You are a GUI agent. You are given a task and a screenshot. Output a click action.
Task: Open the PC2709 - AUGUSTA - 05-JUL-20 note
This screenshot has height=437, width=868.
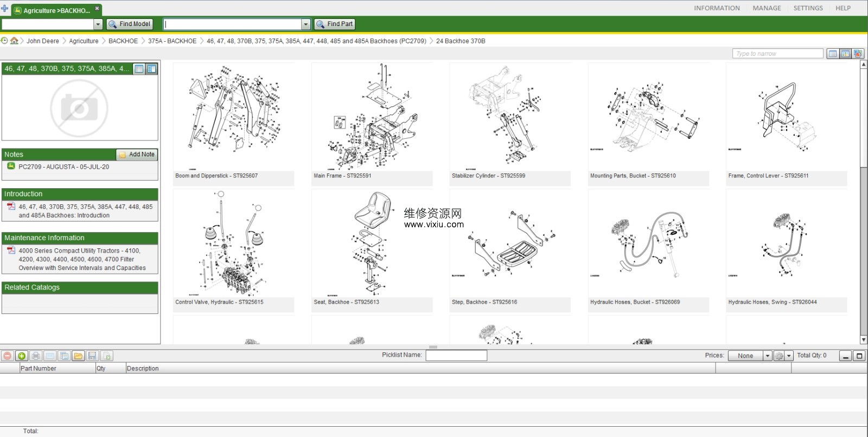(63, 167)
